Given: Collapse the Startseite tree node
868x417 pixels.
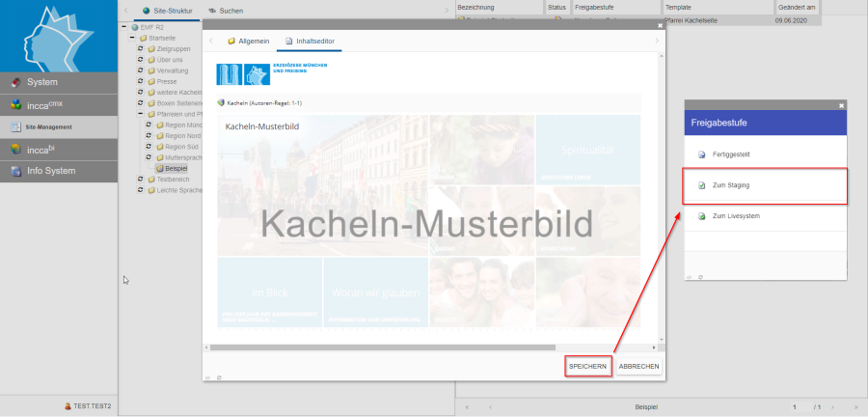Looking at the screenshot, I should 131,38.
